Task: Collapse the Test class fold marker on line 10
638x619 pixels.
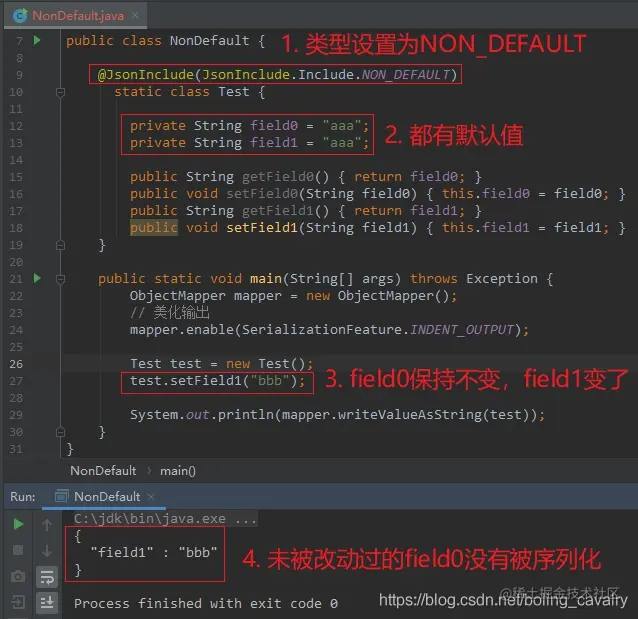Action: click(x=60, y=92)
